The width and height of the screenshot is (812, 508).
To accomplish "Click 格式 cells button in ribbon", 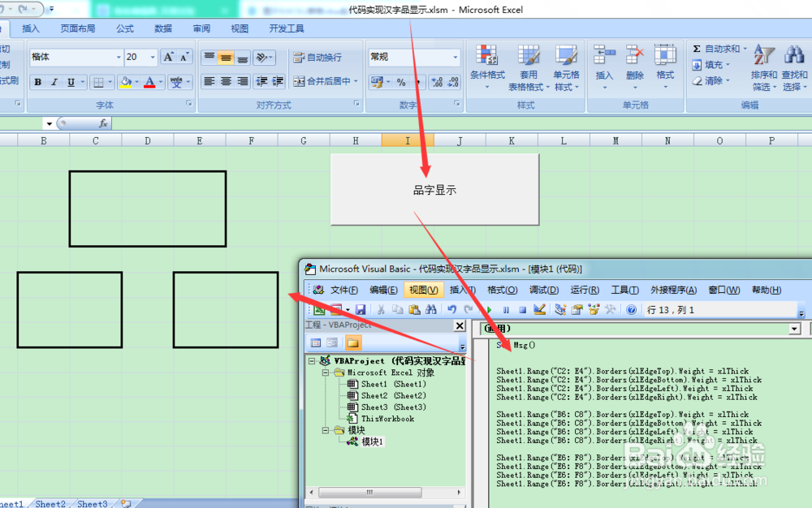I will click(x=665, y=67).
